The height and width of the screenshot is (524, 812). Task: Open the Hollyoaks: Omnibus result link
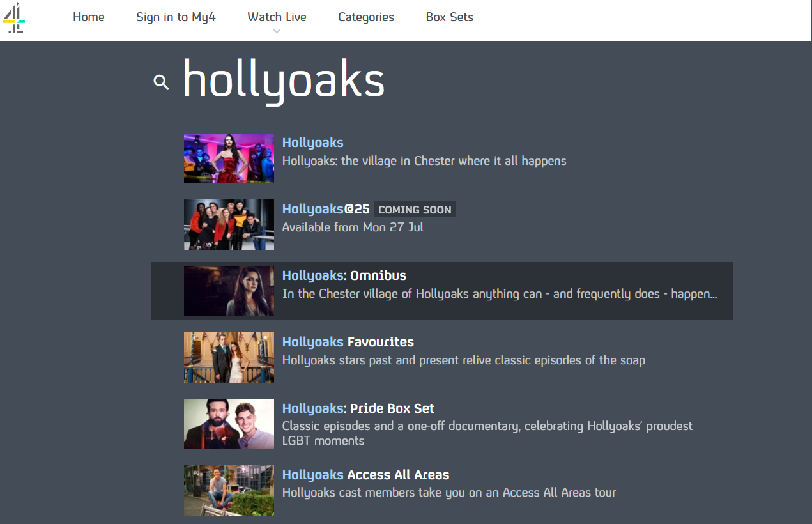344,275
